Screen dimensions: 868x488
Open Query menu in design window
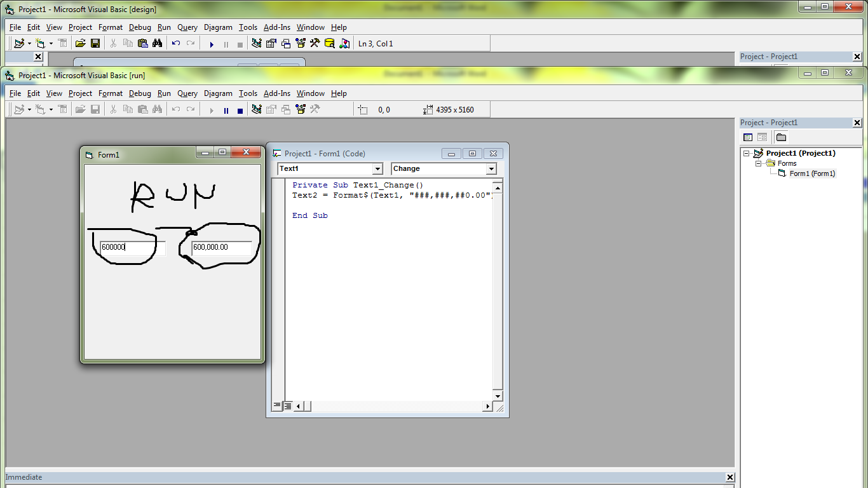coord(187,27)
